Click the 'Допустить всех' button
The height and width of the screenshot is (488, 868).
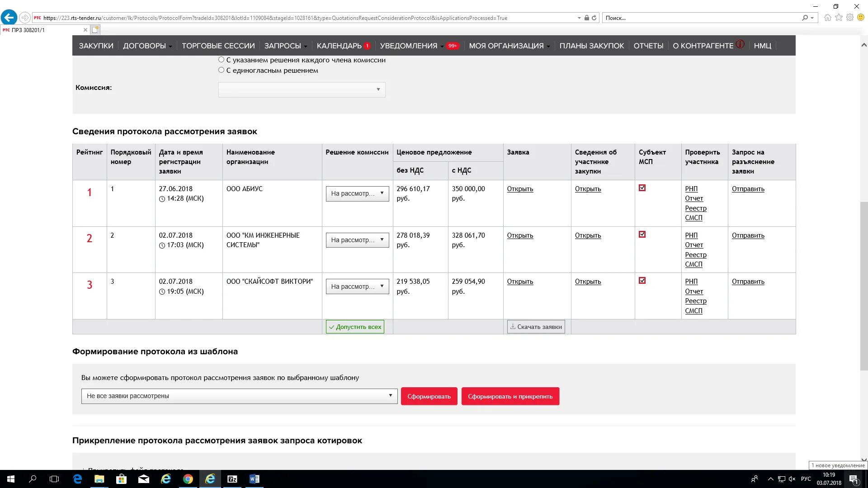coord(355,327)
